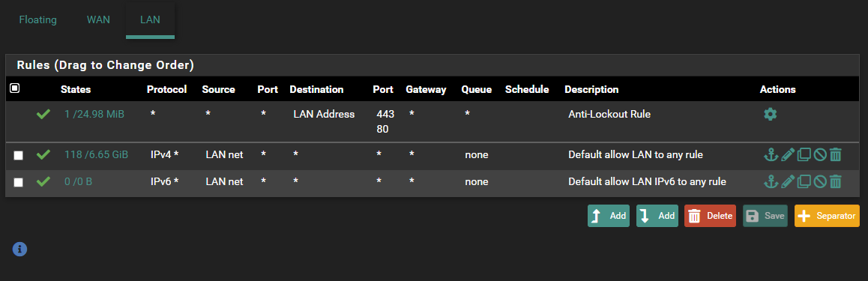
Task: Toggle select-all checkbox in table header
Action: tap(14, 88)
